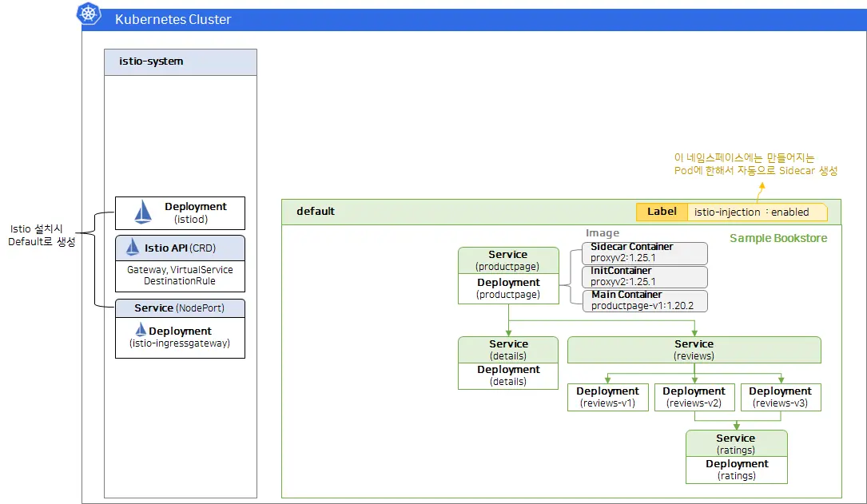
Task: Click the sail icon next to istio-ingressgateway Deployment
Action: pos(141,330)
